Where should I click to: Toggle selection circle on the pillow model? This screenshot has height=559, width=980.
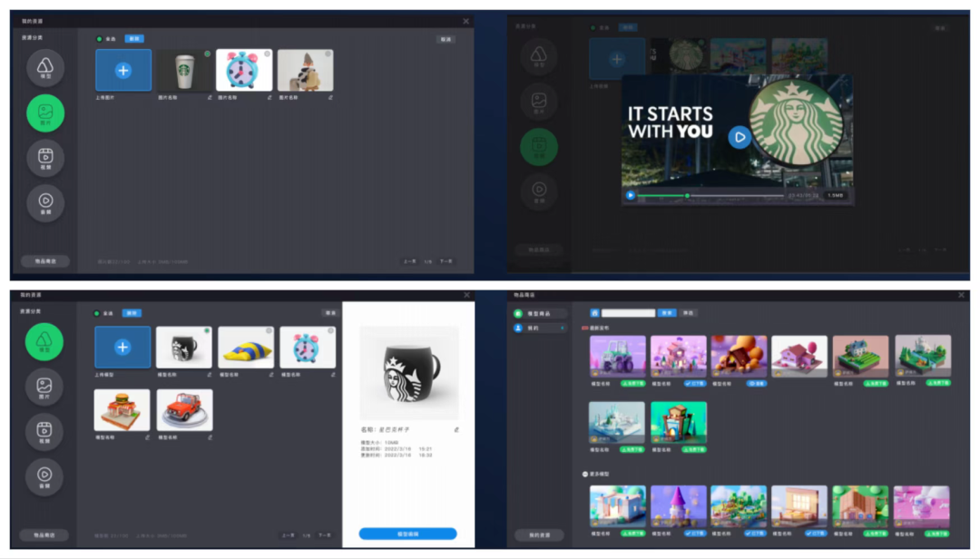pyautogui.click(x=269, y=331)
